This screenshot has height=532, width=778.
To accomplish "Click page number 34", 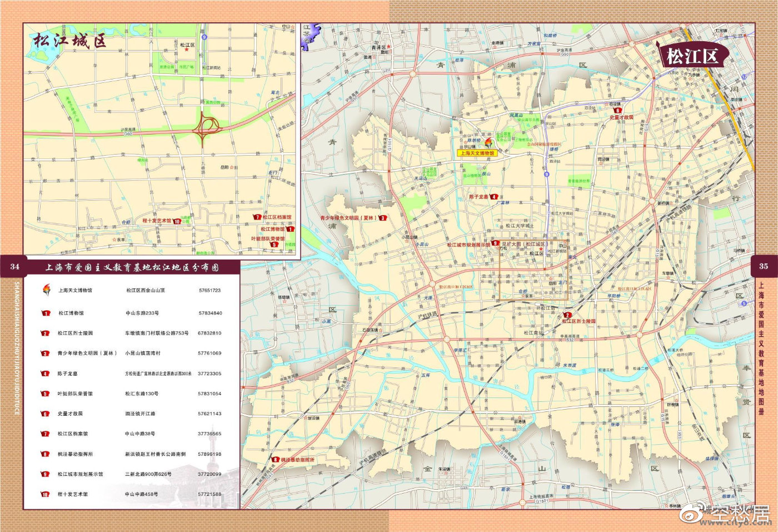I will coord(14,266).
